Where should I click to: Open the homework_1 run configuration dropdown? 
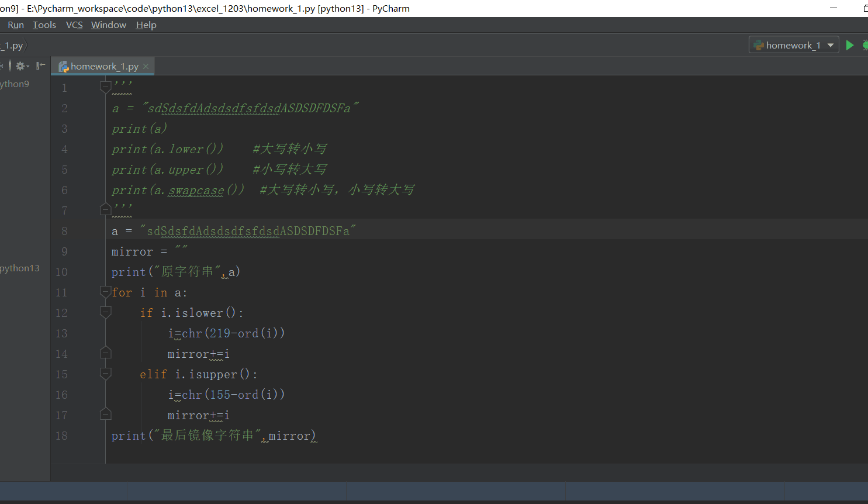[x=830, y=45]
